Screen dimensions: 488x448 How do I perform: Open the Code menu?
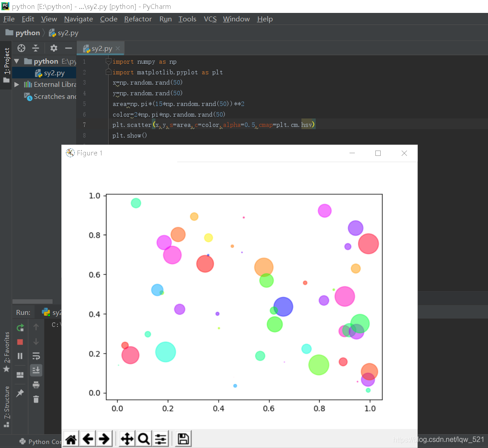(109, 19)
